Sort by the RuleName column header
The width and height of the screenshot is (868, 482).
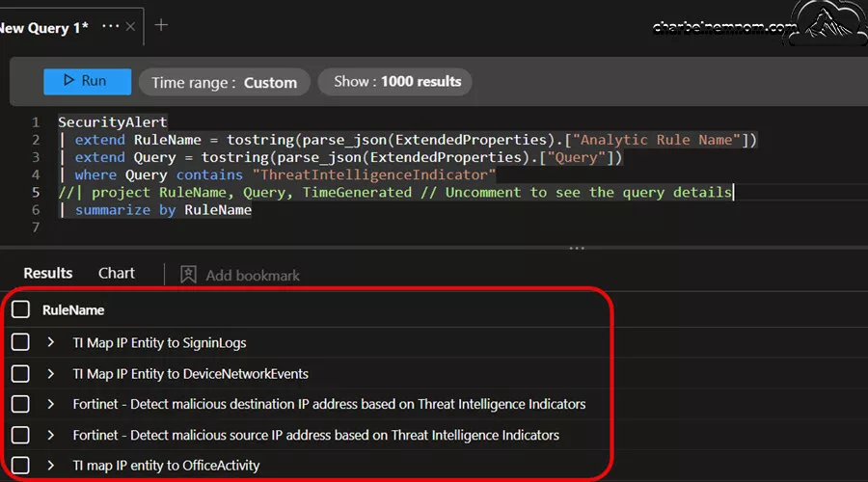pyautogui.click(x=73, y=309)
